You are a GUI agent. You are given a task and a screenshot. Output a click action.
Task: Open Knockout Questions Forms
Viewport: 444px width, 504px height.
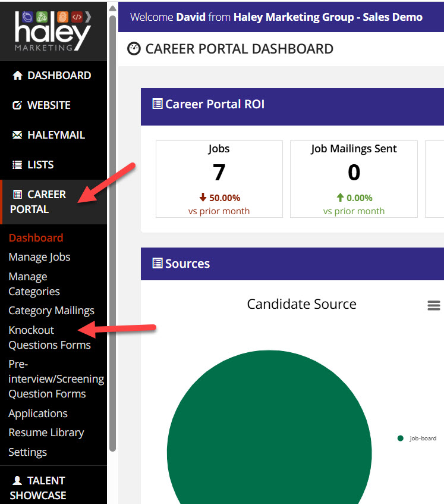(49, 337)
